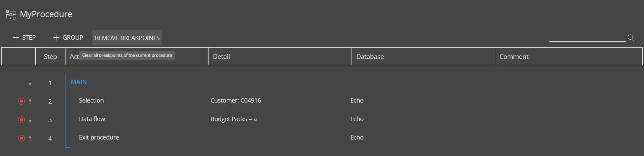Toggle breakpoint on step 4 Exit procedure
Image resolution: width=644 pixels, height=156 pixels.
[x=21, y=138]
